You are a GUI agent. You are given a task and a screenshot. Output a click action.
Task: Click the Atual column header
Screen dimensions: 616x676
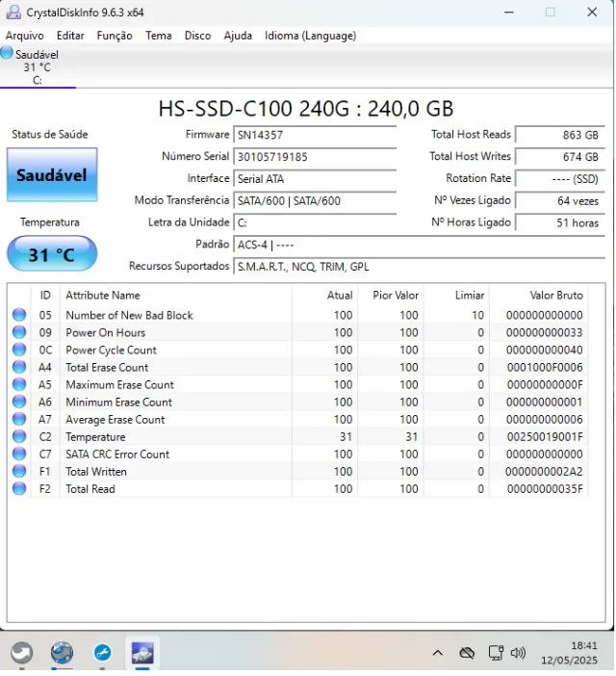click(x=324, y=296)
